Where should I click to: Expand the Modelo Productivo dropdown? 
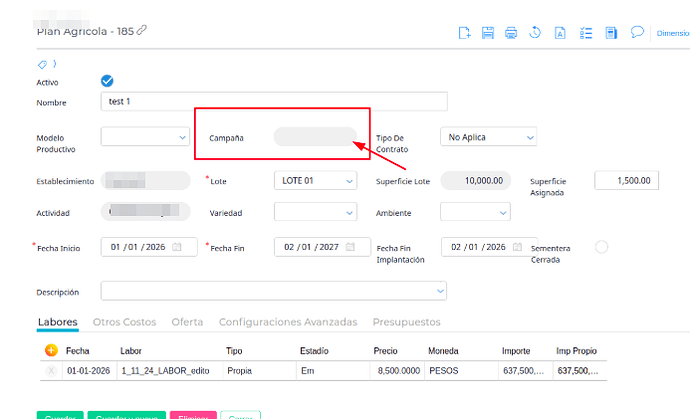point(145,137)
